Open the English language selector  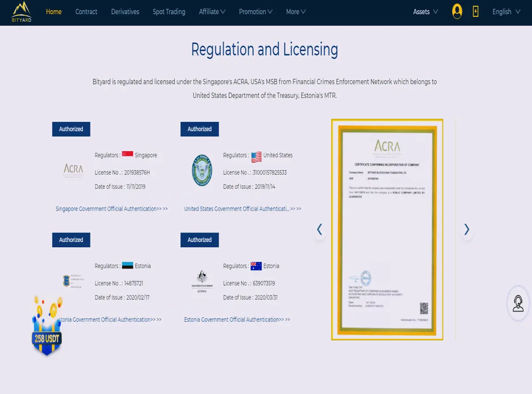pos(506,12)
